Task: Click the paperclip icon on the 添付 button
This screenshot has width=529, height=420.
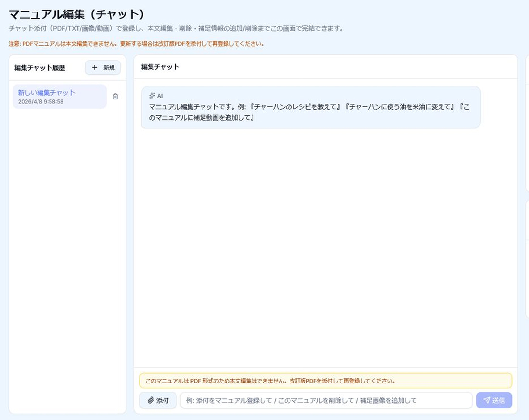Action: [150, 400]
